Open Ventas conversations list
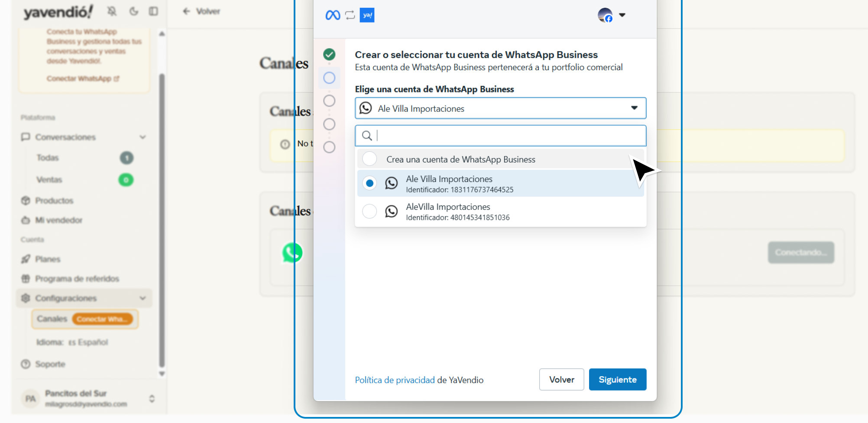Viewport: 868px width, 423px height. [49, 179]
